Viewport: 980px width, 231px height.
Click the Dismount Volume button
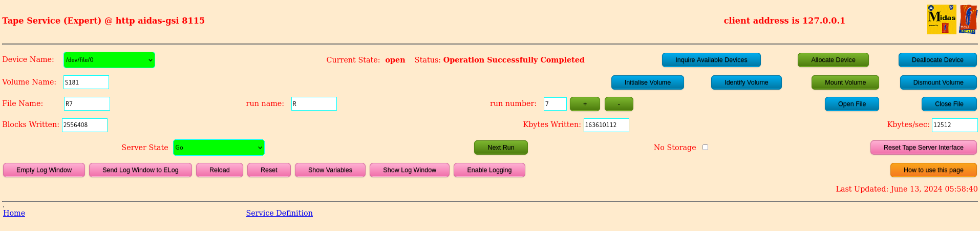point(939,82)
